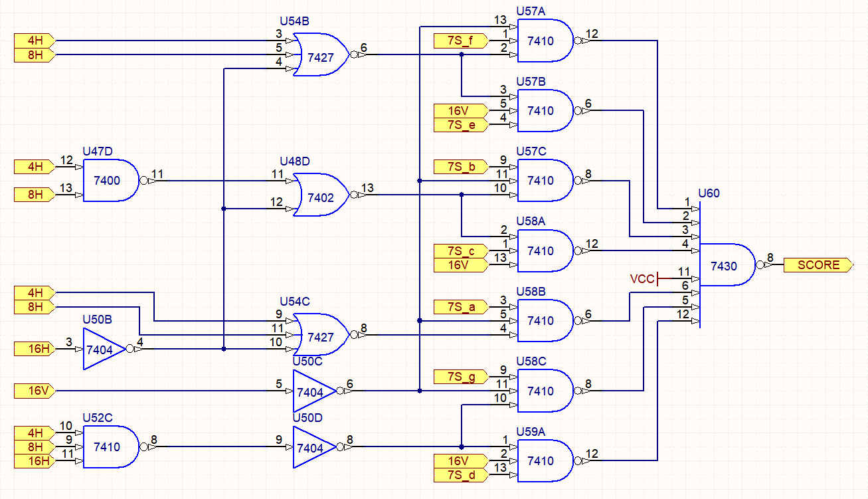Select the U57A designator label
This screenshot has width=868, height=499.
click(531, 11)
